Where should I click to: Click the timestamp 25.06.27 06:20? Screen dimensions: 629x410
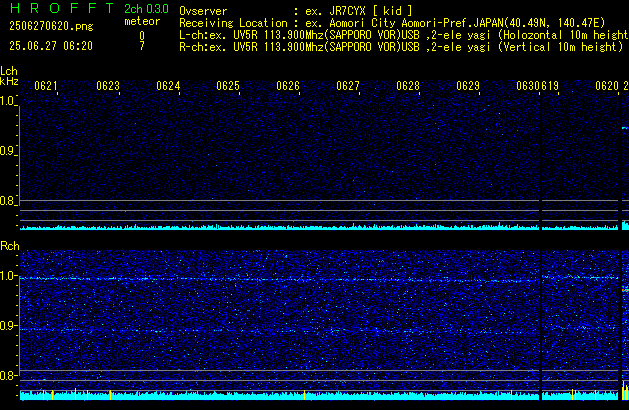pyautogui.click(x=51, y=46)
